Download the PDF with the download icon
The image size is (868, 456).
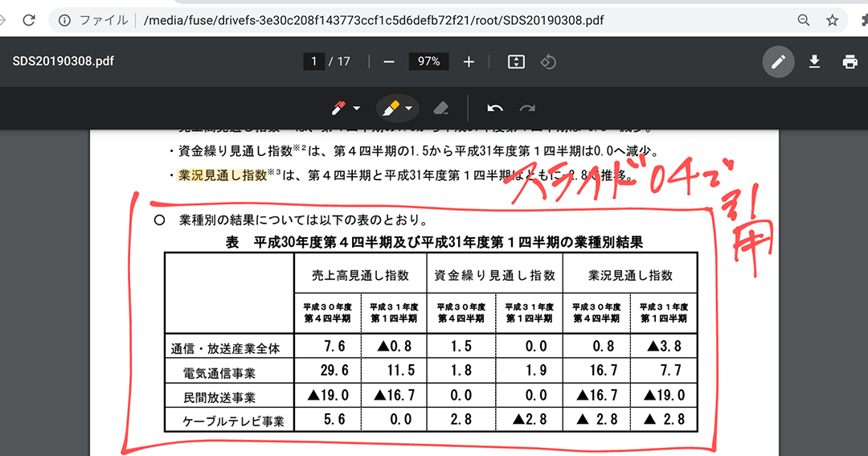click(x=814, y=61)
